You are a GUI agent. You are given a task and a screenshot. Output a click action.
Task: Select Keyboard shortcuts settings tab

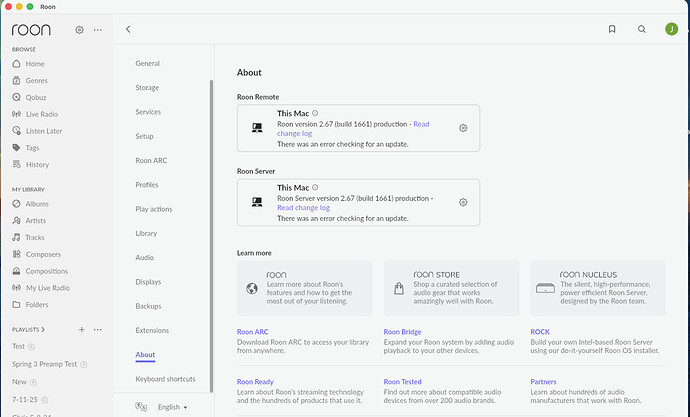pos(165,379)
